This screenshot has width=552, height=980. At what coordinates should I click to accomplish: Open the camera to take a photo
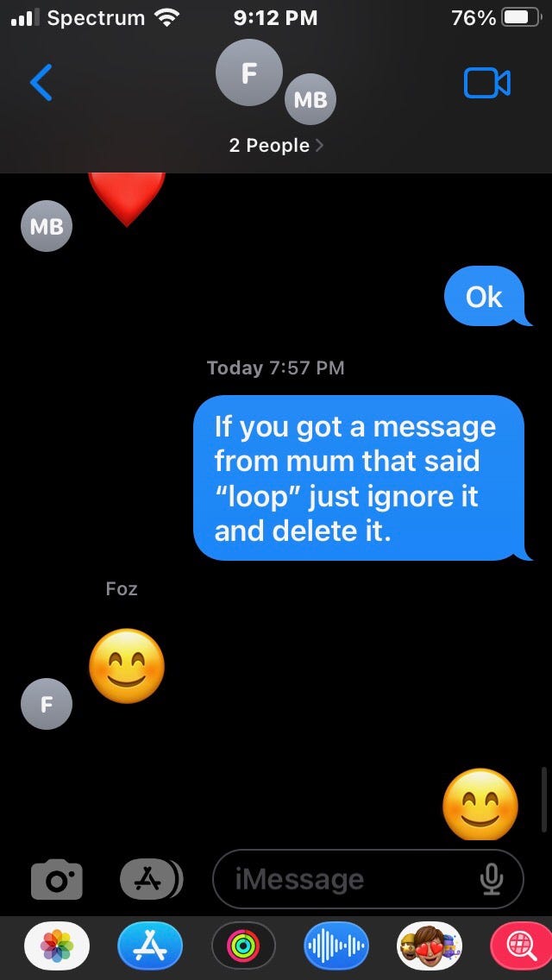click(56, 879)
